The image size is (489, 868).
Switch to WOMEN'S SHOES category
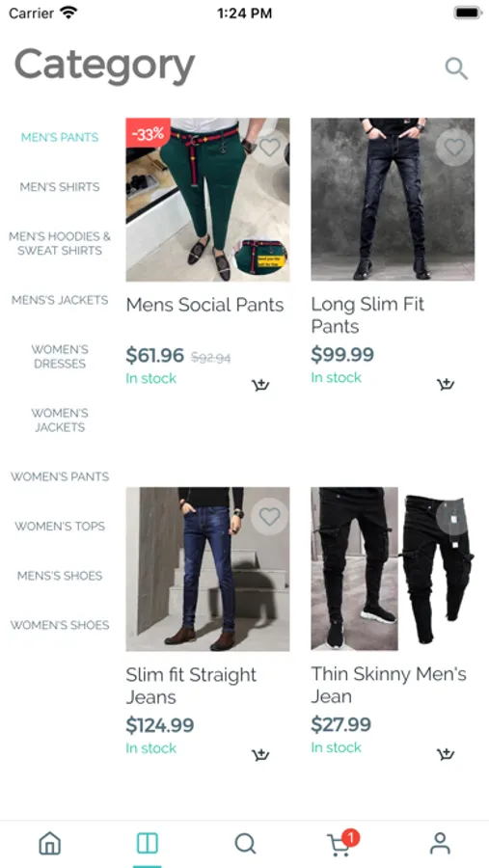pyautogui.click(x=60, y=626)
